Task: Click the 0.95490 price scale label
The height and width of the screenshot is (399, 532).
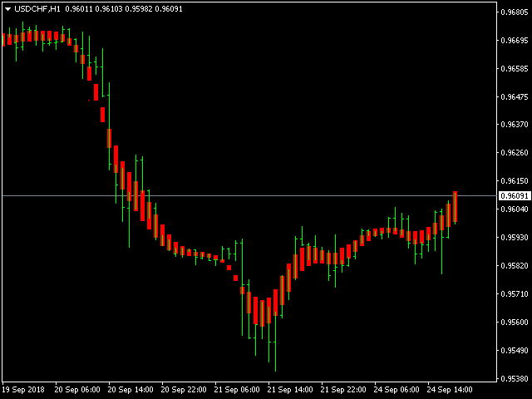Action: [x=515, y=350]
